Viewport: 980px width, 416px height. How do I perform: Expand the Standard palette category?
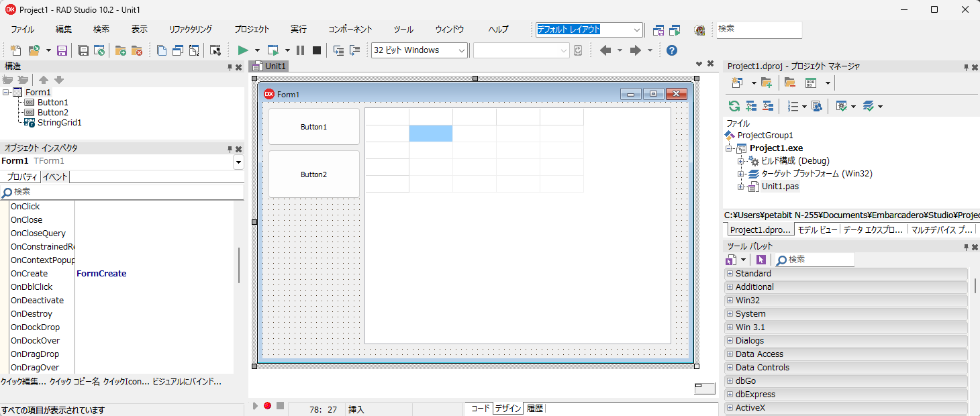(730, 274)
